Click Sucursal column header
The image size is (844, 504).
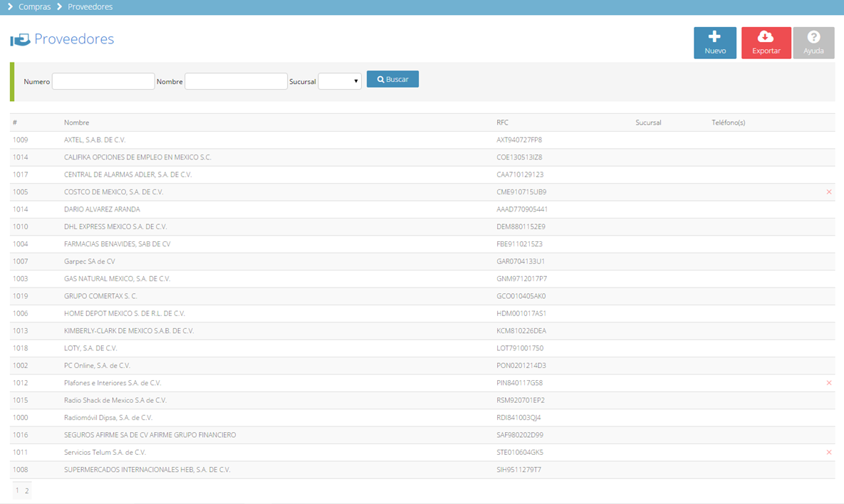click(648, 122)
